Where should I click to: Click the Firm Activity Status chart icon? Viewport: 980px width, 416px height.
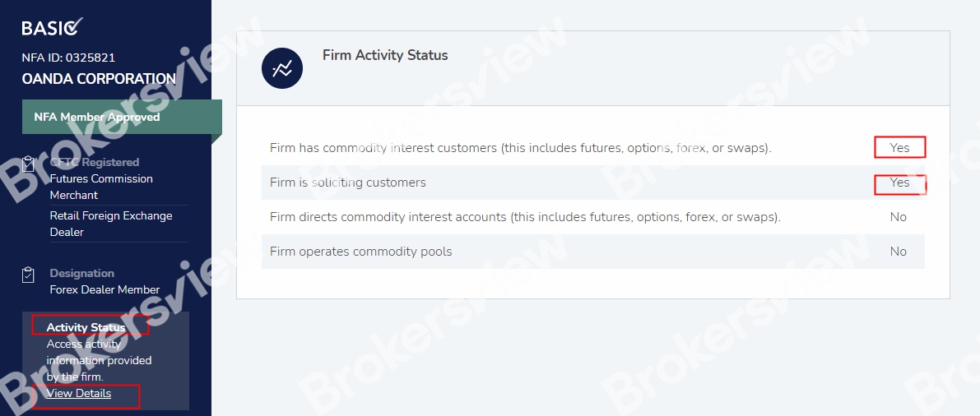click(282, 68)
